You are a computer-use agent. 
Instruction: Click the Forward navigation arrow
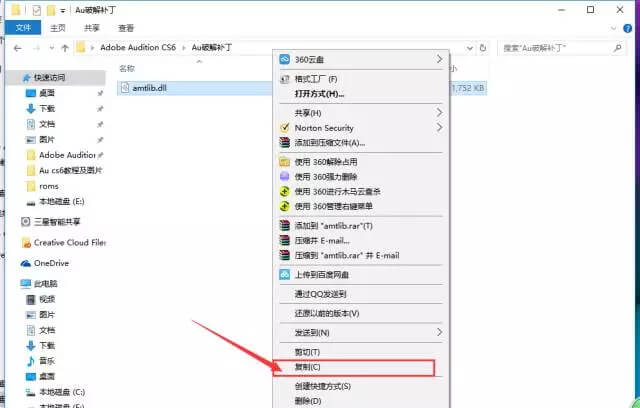[x=37, y=48]
